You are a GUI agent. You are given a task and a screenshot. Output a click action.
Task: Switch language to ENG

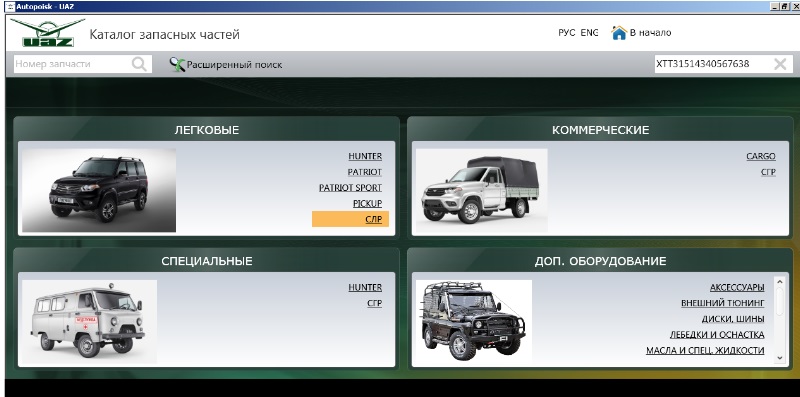[x=589, y=33]
